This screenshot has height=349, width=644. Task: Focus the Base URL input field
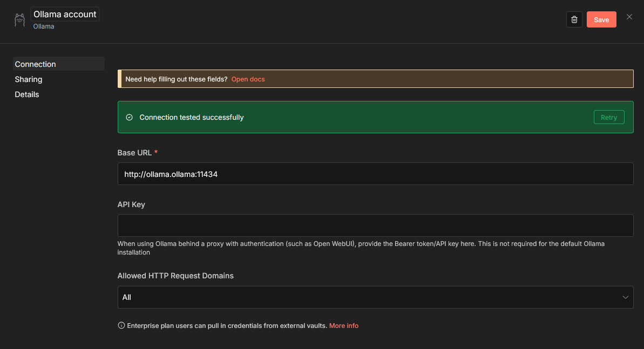pos(375,174)
